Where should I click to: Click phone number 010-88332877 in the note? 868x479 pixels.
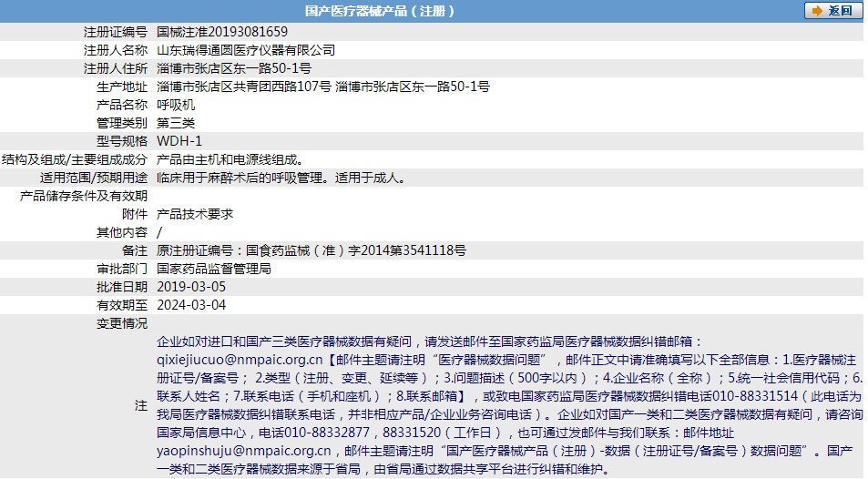tap(326, 433)
